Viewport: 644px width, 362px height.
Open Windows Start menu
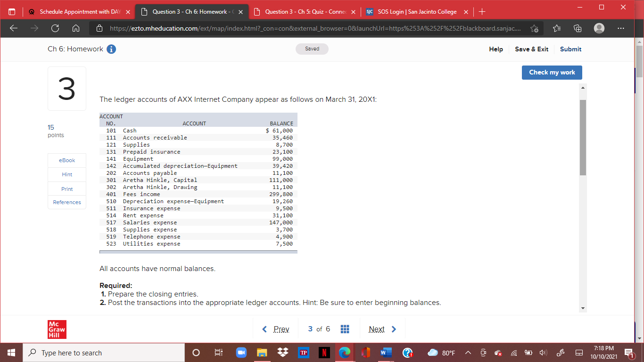[11, 353]
